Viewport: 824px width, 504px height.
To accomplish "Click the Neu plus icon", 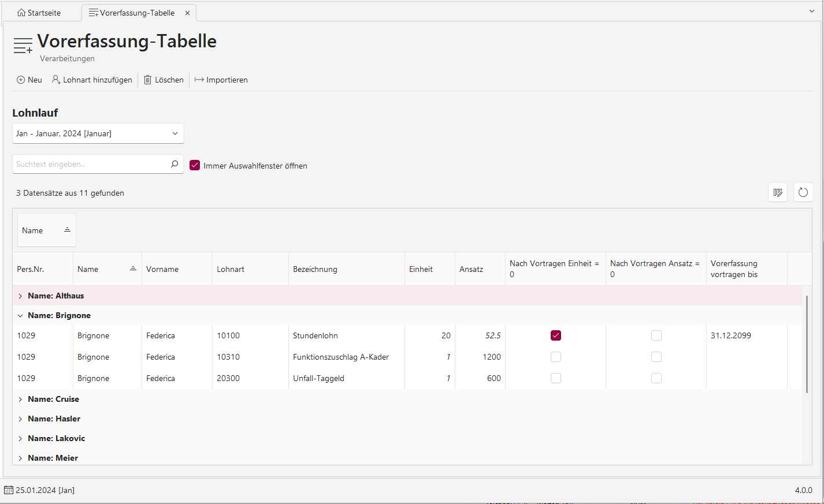I will click(21, 80).
